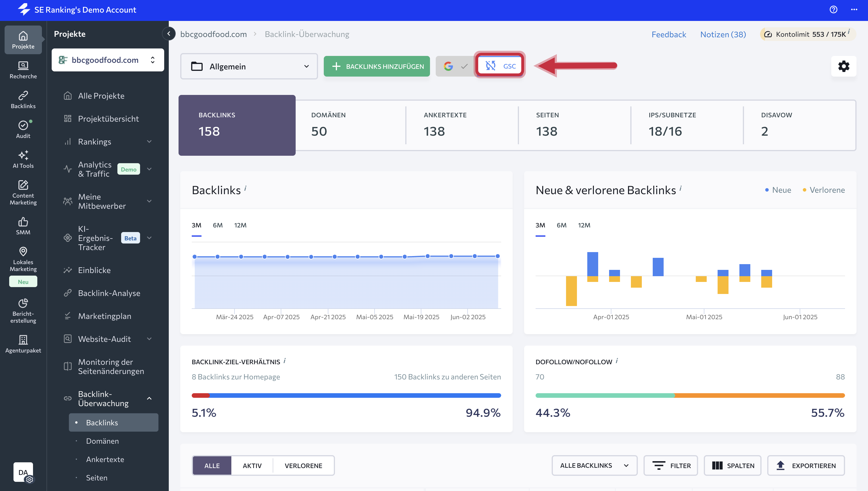Show ALLE backlinks
868x491 pixels.
212,465
